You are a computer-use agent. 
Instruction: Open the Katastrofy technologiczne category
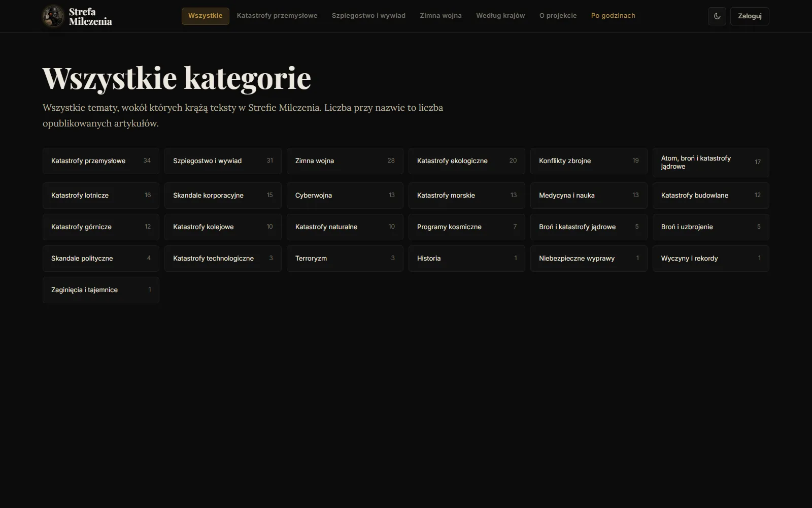(223, 259)
